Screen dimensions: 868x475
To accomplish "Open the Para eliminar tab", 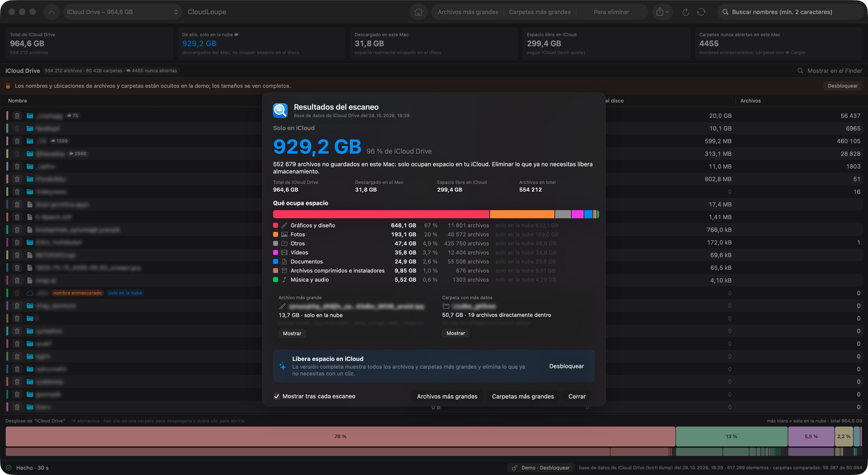I will pos(611,12).
